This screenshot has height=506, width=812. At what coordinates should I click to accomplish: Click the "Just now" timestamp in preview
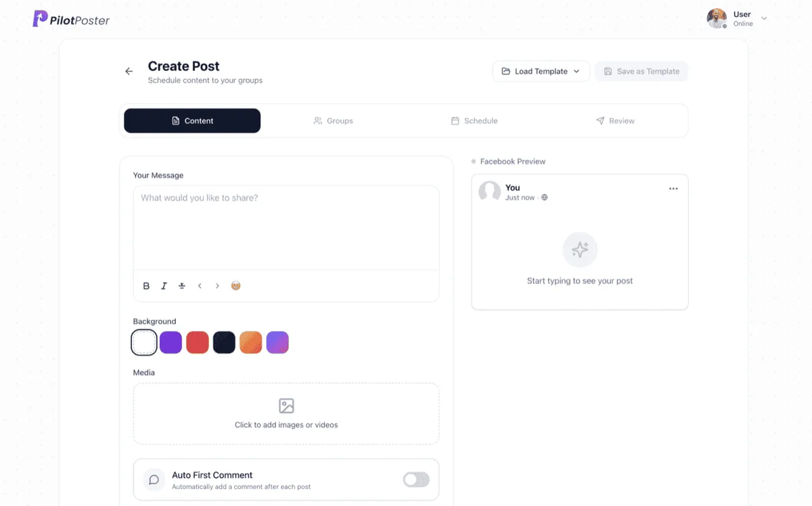pyautogui.click(x=520, y=198)
